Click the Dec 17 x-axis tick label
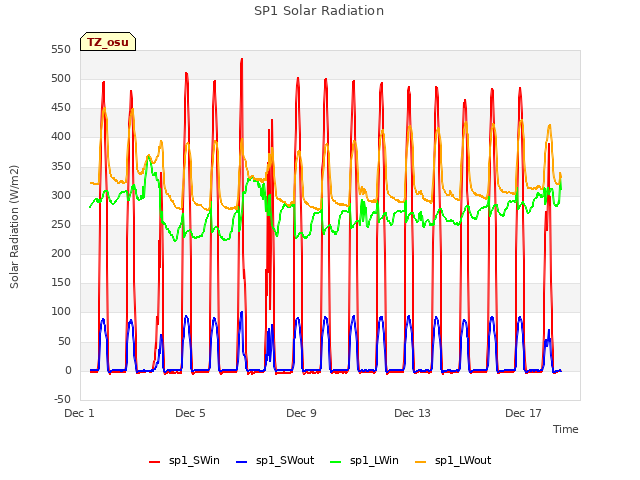Image resolution: width=640 pixels, height=480 pixels. tap(523, 413)
